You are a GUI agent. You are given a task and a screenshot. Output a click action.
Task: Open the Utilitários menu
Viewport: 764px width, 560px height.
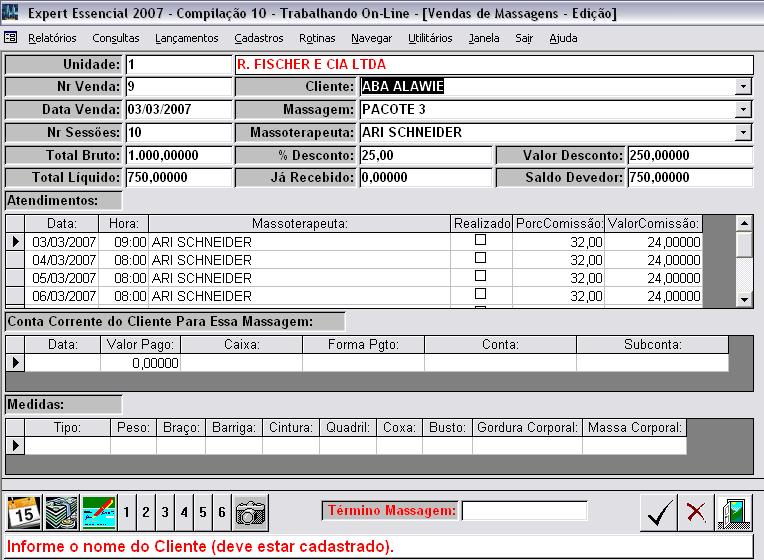pyautogui.click(x=430, y=38)
